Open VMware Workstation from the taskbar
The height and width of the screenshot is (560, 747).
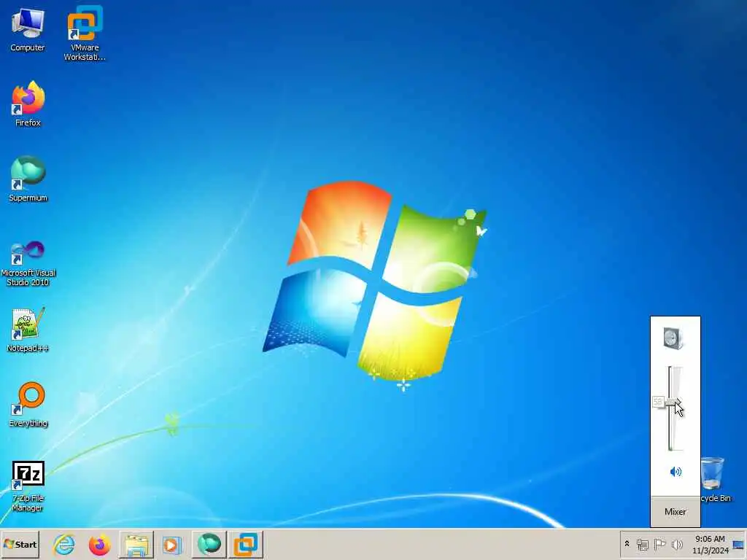[246, 544]
